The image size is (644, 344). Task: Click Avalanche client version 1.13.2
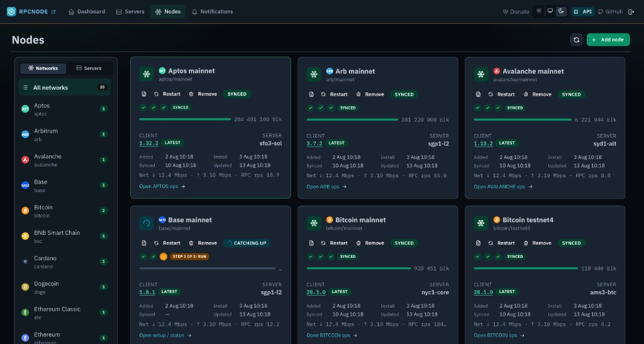click(483, 143)
